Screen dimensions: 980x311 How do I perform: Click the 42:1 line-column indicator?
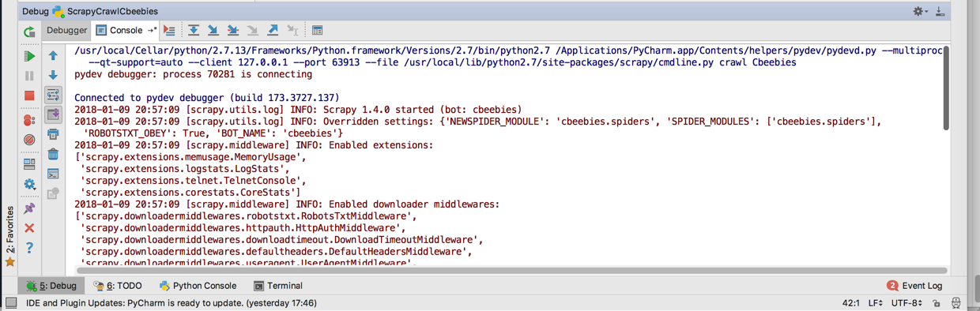851,303
